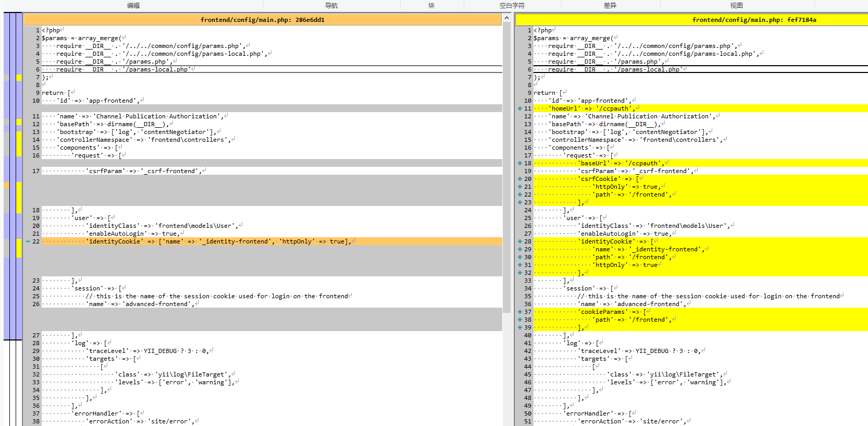Click the minus marker on left line 22
Image resolution: width=868 pixels, height=426 pixels.
pos(28,241)
